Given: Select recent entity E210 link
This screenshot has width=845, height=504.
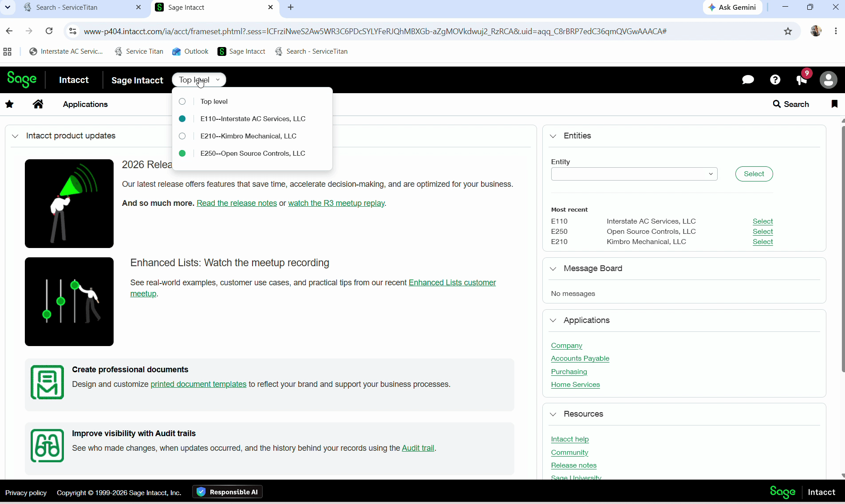Looking at the screenshot, I should click(762, 242).
